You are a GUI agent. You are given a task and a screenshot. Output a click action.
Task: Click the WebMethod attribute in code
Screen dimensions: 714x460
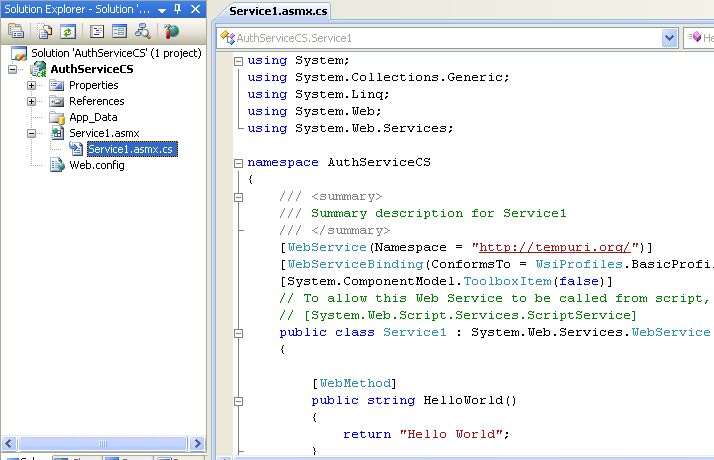tap(355, 383)
